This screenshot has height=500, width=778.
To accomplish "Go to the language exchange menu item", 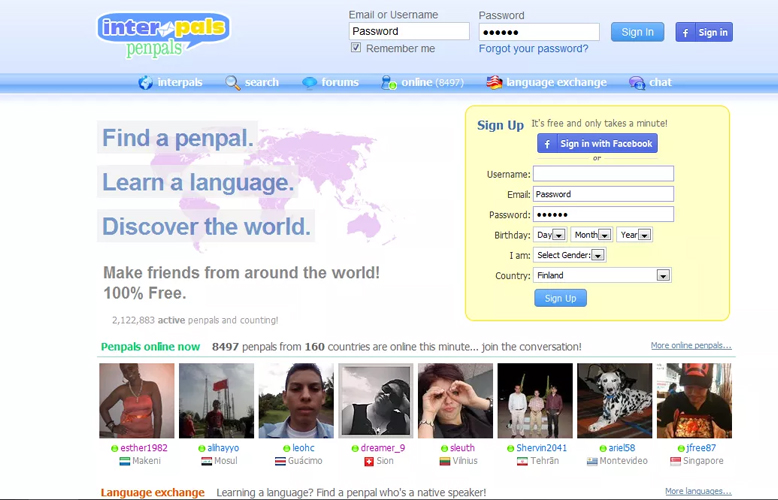I will click(x=556, y=83).
